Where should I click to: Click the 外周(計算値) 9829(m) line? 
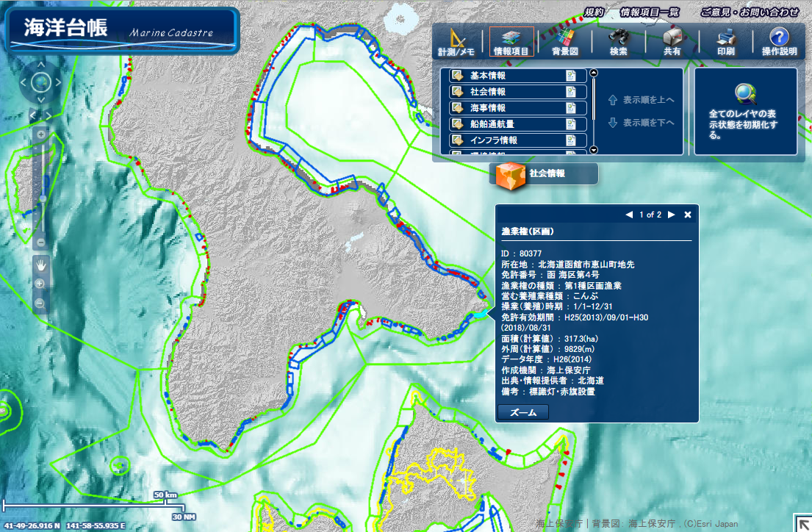click(548, 349)
